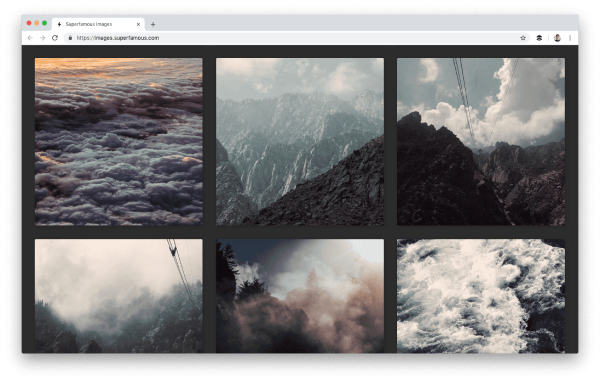Bookmark this page with the star icon
The width and height of the screenshot is (600, 382).
tap(523, 38)
